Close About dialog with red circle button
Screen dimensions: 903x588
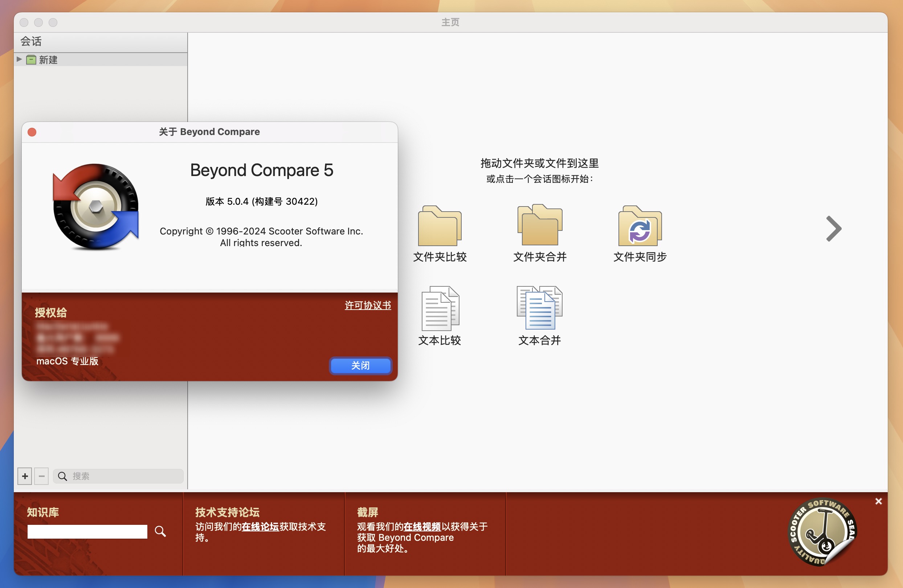32,132
